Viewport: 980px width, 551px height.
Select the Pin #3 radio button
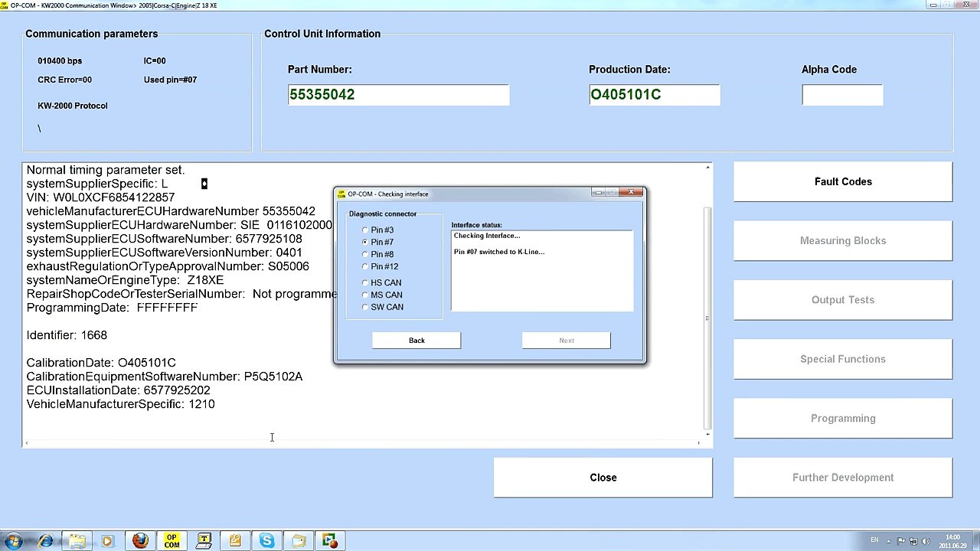tap(365, 230)
